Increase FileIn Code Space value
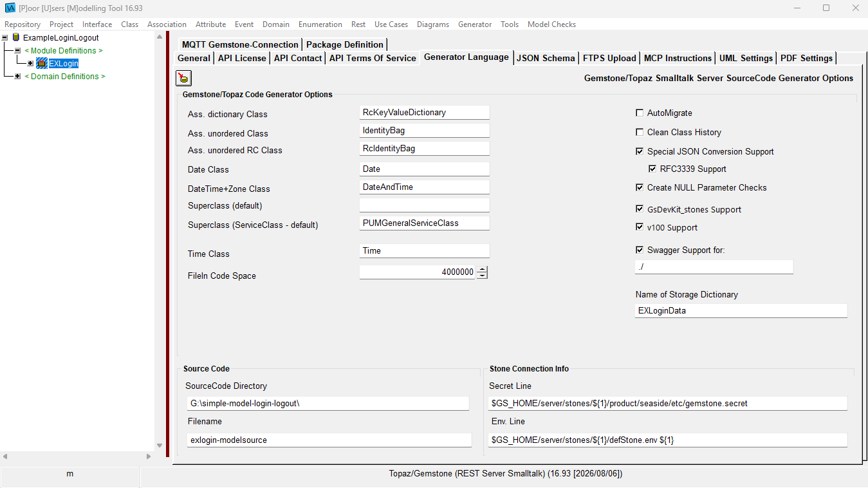Screen dimensions: 868x488 coord(482,269)
